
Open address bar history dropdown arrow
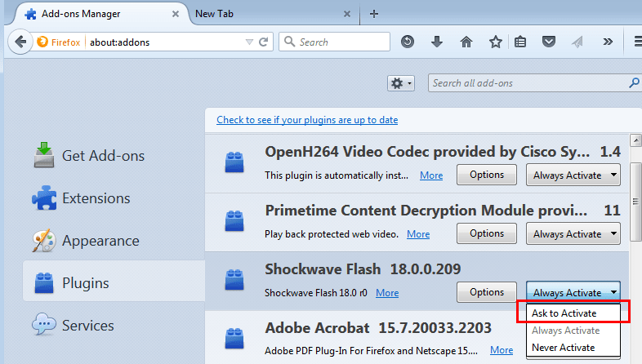point(249,42)
